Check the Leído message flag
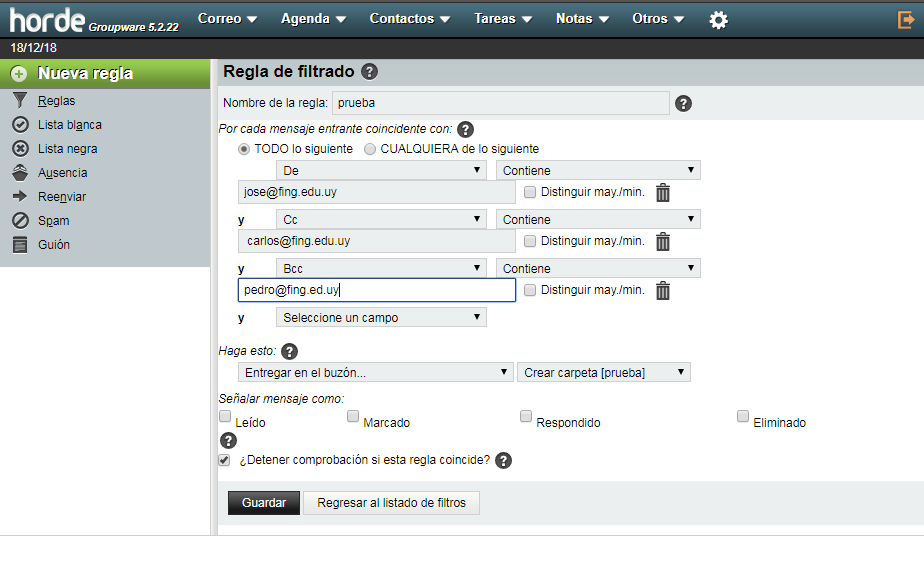The width and height of the screenshot is (924, 576). coord(225,416)
